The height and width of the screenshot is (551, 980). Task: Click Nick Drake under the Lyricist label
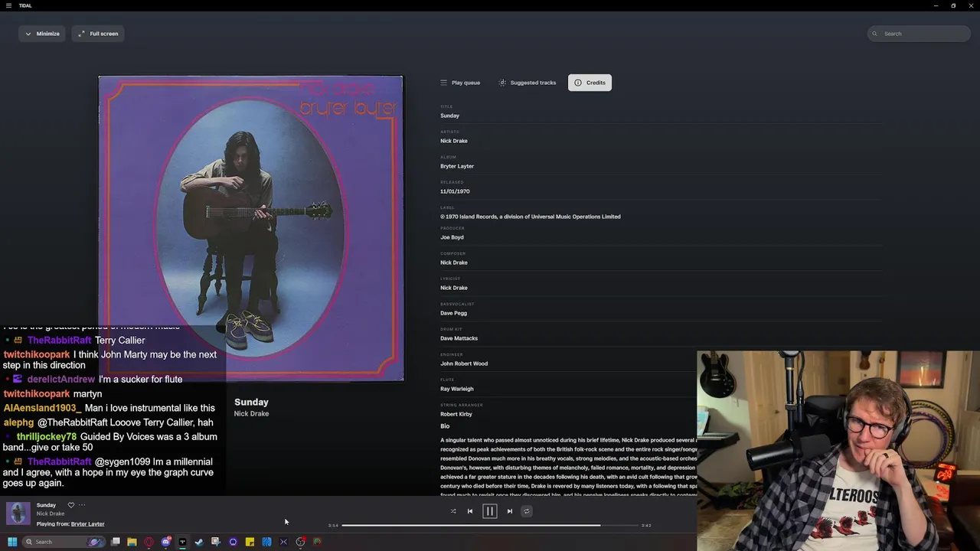point(454,288)
